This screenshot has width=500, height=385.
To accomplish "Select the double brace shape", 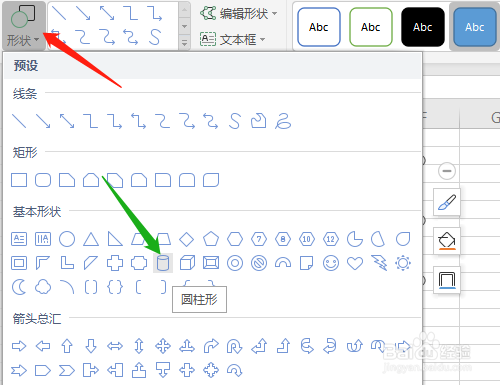I will click(x=115, y=287).
